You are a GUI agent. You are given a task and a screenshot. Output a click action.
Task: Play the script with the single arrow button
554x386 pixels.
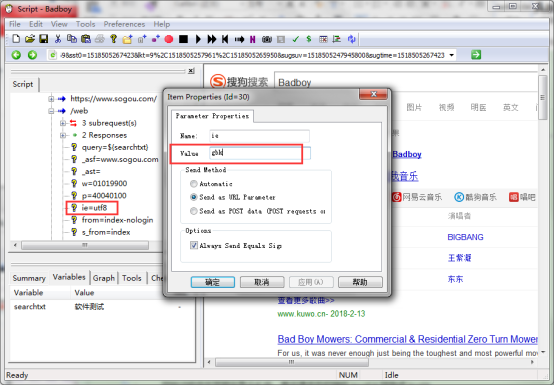198,39
